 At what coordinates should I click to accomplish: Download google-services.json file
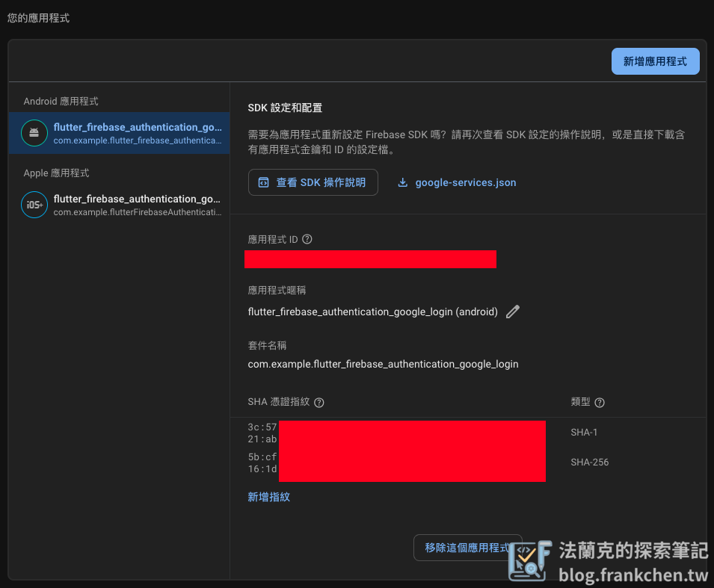[x=457, y=182]
